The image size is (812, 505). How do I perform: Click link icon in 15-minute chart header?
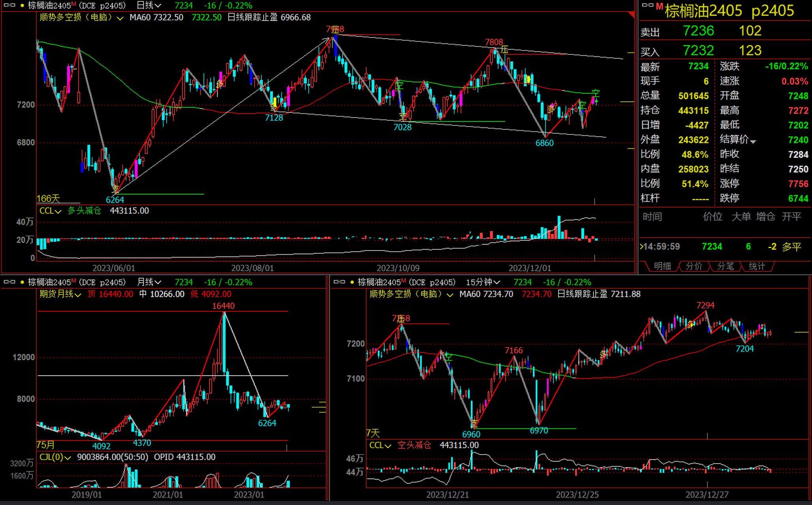click(x=339, y=282)
